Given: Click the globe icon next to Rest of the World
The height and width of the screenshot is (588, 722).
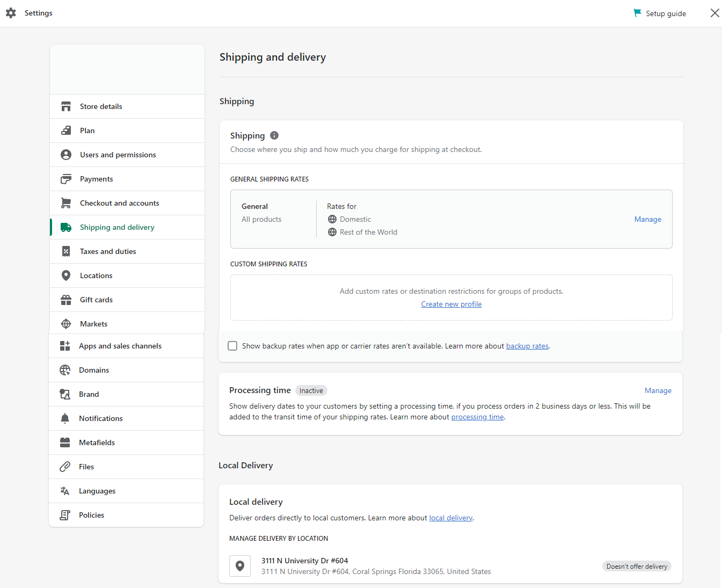Looking at the screenshot, I should tap(332, 232).
